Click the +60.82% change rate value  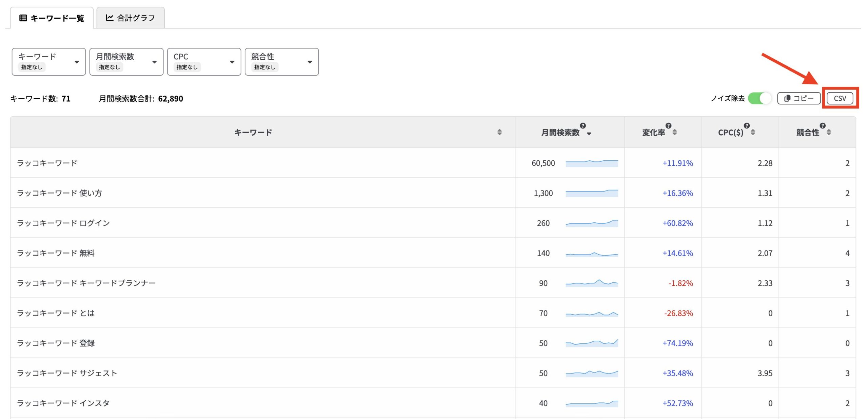(678, 223)
